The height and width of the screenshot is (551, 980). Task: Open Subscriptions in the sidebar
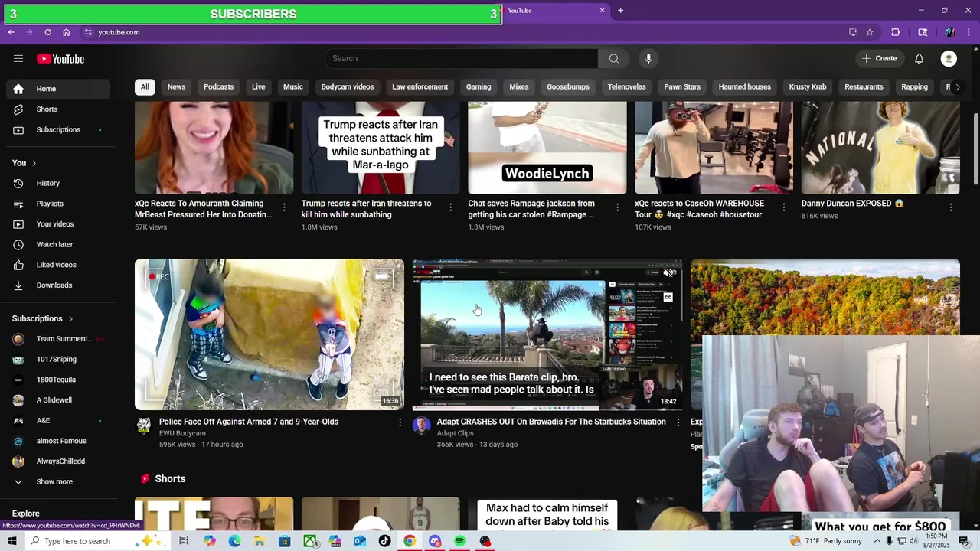(x=58, y=130)
